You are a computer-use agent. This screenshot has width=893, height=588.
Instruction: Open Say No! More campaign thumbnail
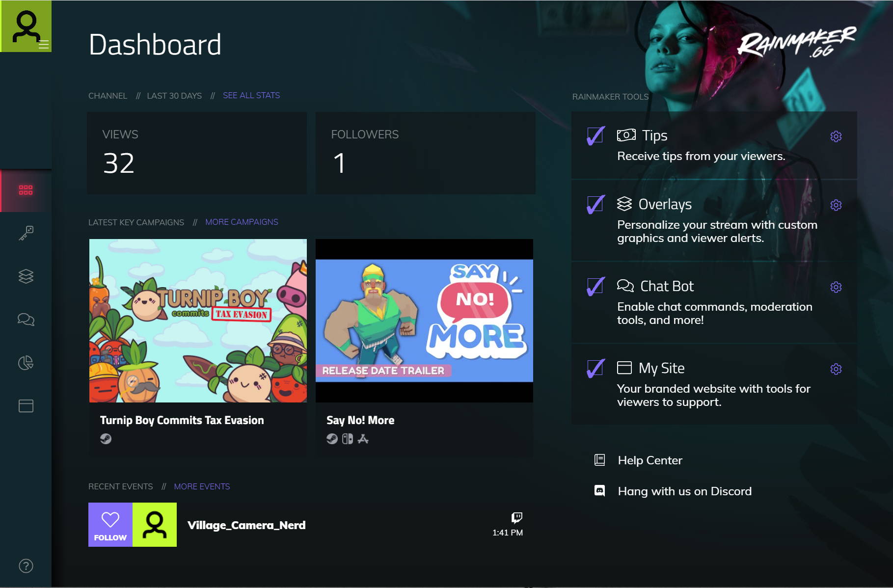click(424, 321)
